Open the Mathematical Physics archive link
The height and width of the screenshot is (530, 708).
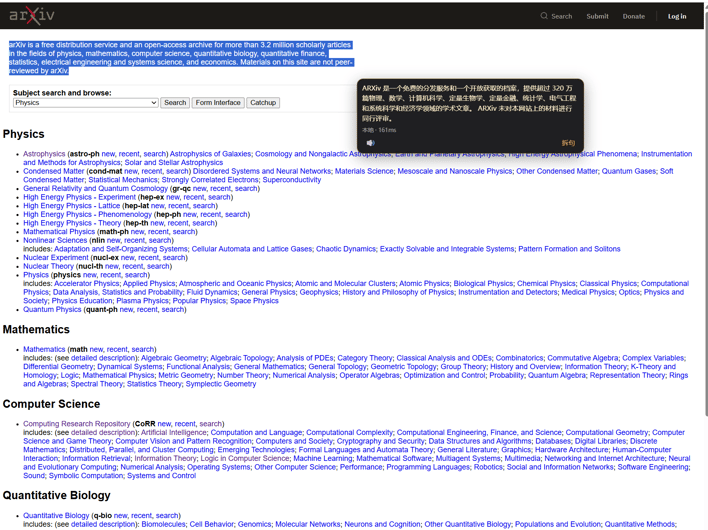tap(59, 231)
